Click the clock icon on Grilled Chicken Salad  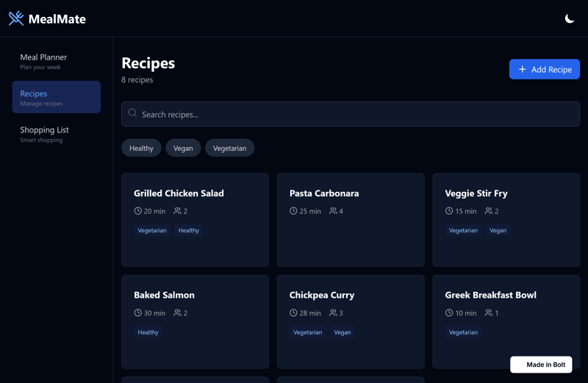coord(137,211)
